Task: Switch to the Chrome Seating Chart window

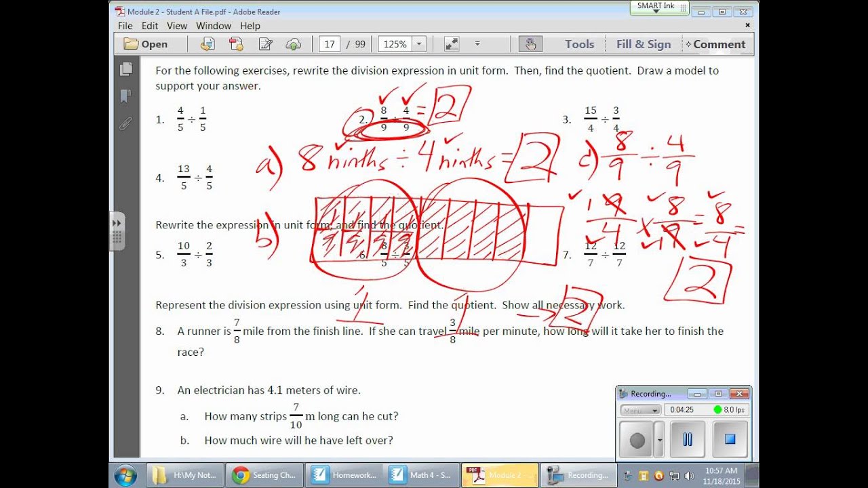Action: point(264,475)
